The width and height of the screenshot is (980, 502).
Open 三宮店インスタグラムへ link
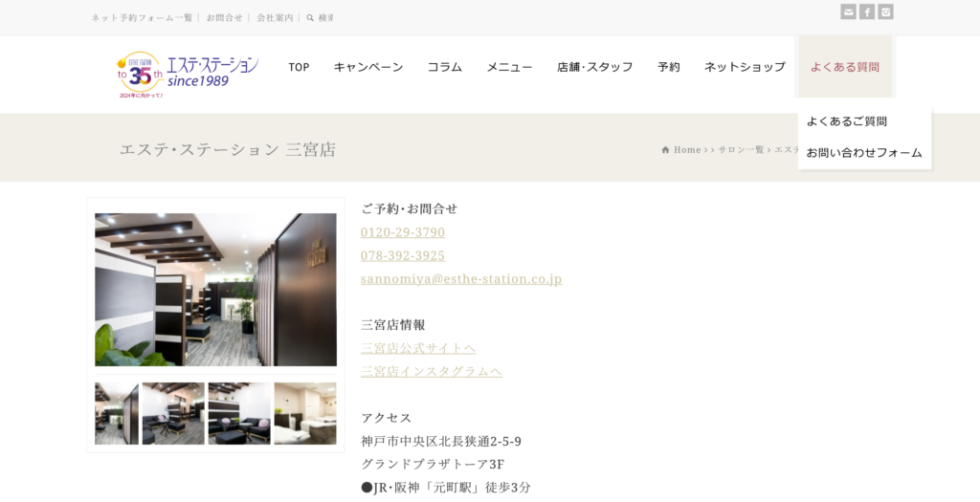point(432,372)
